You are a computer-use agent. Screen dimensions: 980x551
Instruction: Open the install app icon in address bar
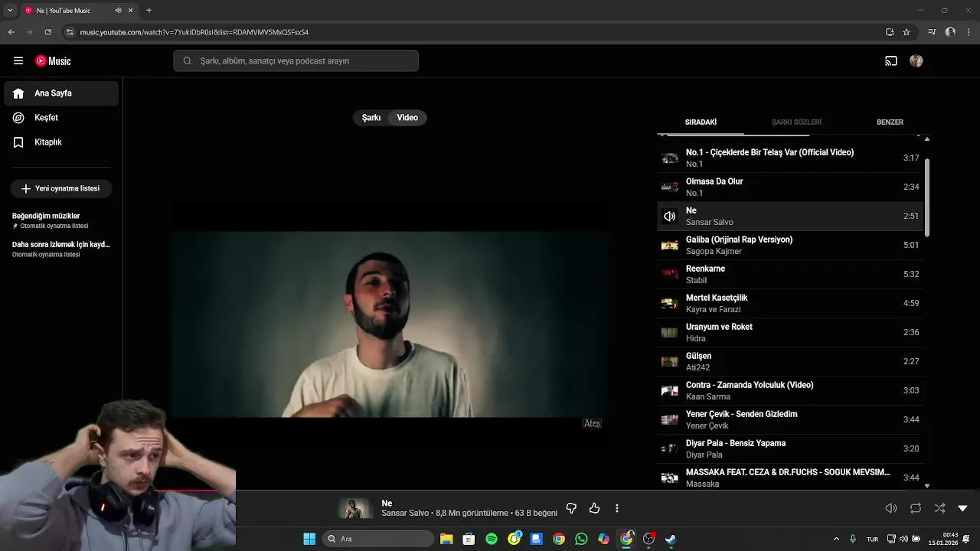[890, 32]
